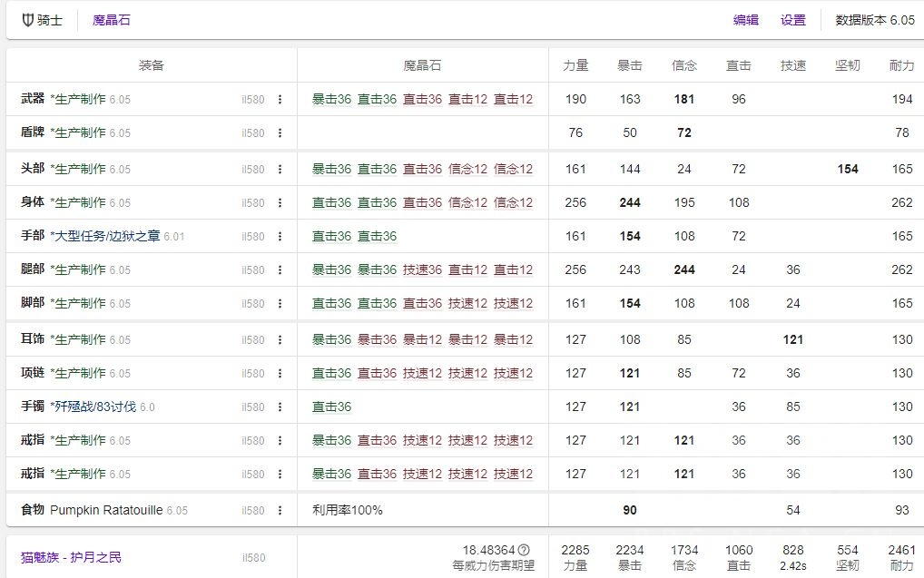Click *生产制作 link on the 武器 row

pyautogui.click(x=80, y=99)
